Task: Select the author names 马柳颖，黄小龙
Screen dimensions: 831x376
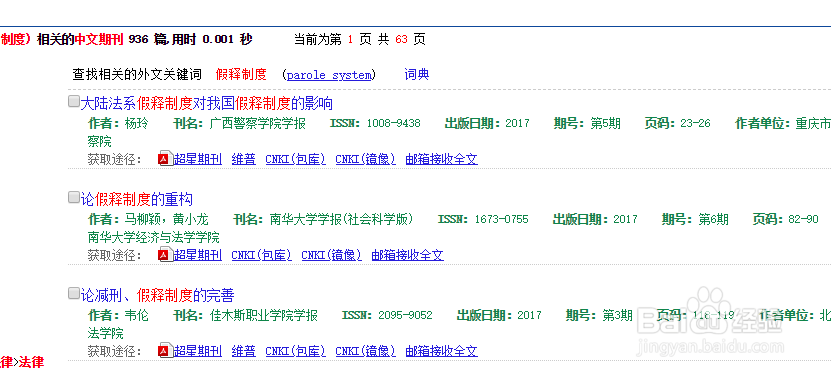Action: coord(166,219)
